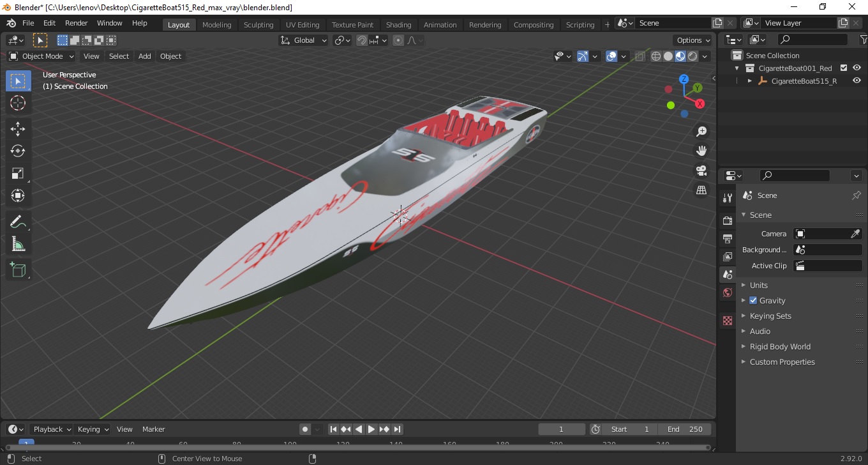The height and width of the screenshot is (465, 868).
Task: Select the Select Box tool
Action: click(18, 81)
